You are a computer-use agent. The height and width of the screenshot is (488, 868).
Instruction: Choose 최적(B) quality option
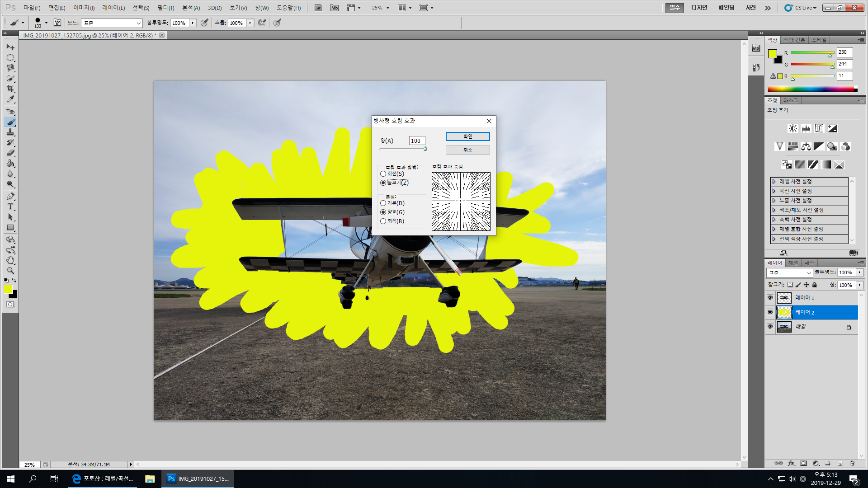[x=383, y=221]
